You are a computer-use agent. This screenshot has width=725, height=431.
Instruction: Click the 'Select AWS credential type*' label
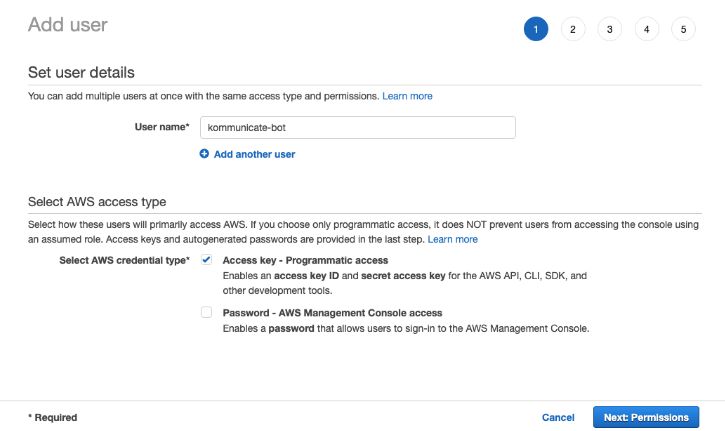point(125,260)
